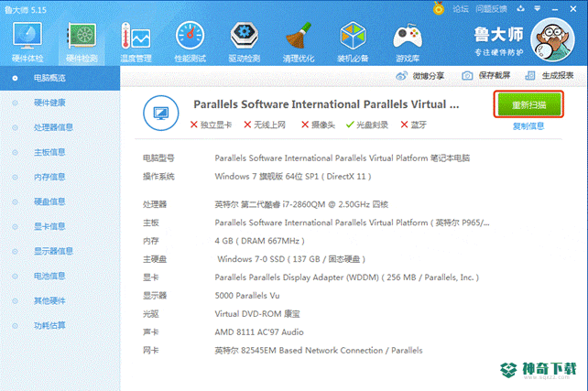Click the 摄像头 status indicator
Screen dimensions: 588x391
318,125
